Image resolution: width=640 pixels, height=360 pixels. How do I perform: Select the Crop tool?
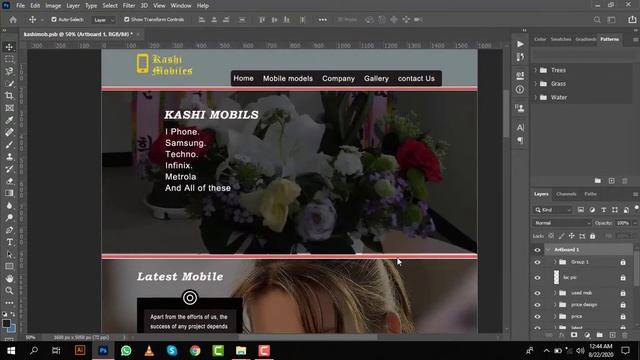[9, 96]
